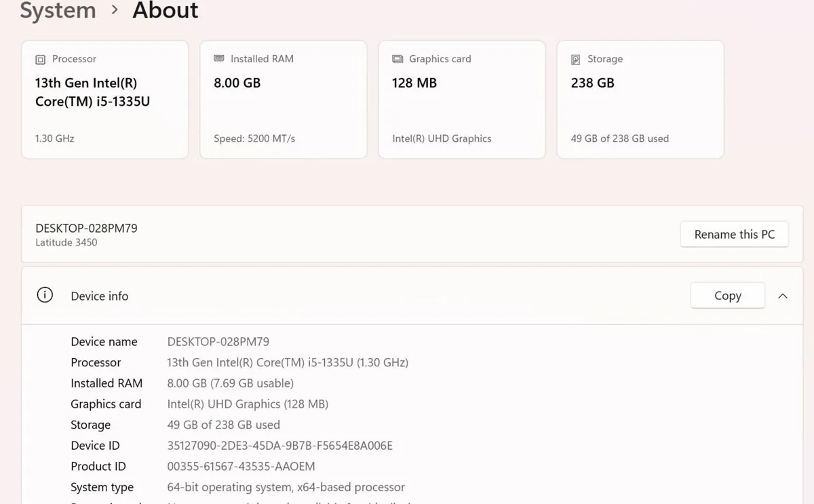Image resolution: width=814 pixels, height=504 pixels.
Task: Click the Graphics card icon
Action: point(398,59)
